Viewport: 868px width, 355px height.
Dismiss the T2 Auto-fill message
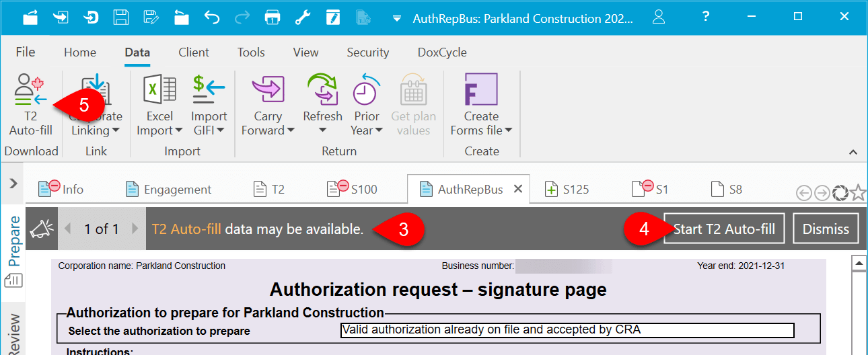(x=826, y=229)
